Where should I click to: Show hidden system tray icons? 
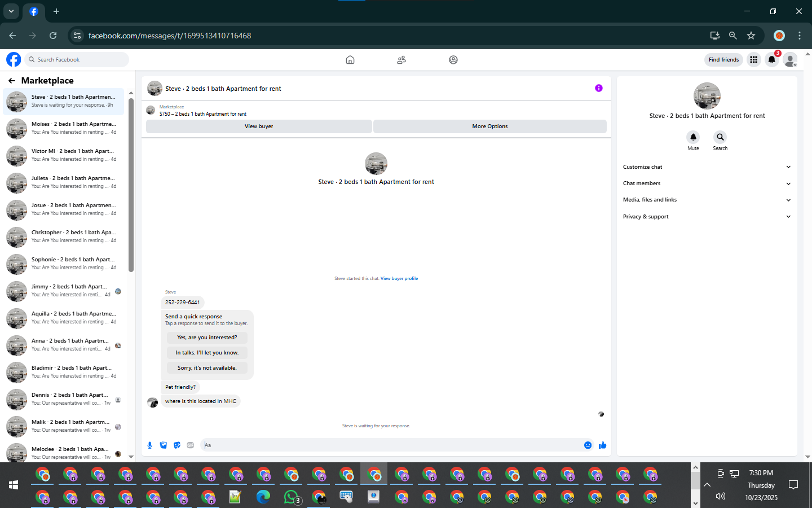click(x=707, y=485)
